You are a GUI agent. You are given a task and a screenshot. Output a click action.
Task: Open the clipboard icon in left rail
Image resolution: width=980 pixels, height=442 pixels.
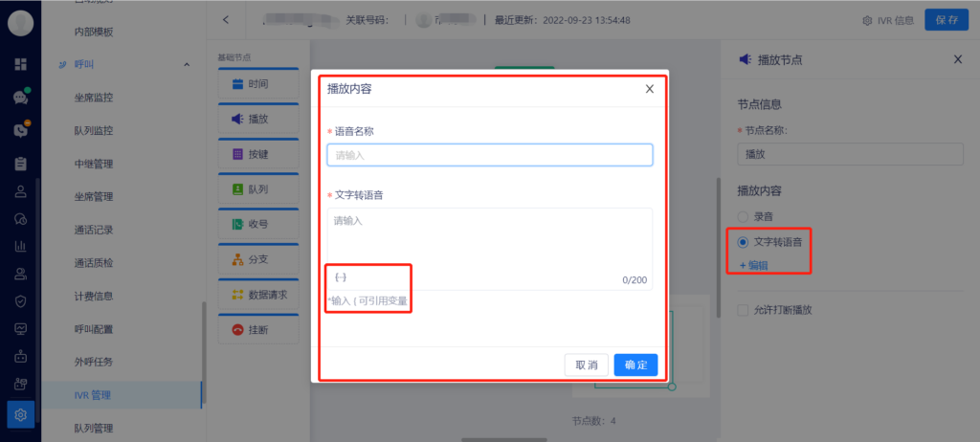coord(21,164)
